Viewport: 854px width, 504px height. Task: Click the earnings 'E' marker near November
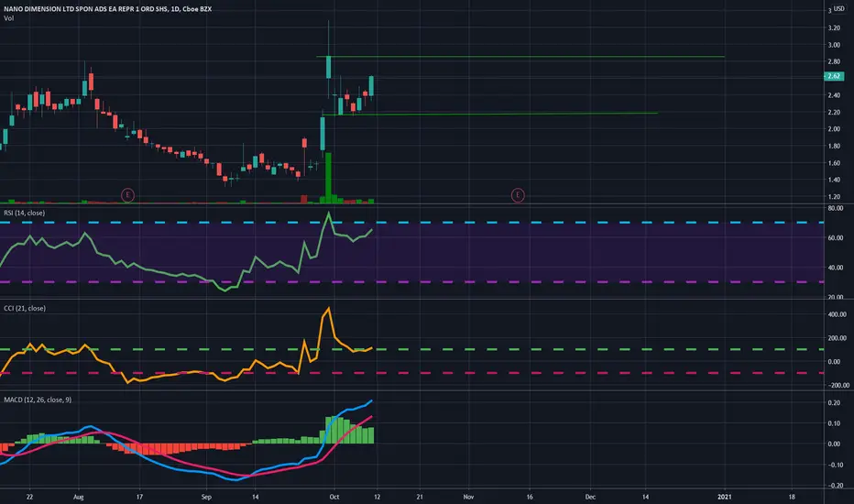518,195
